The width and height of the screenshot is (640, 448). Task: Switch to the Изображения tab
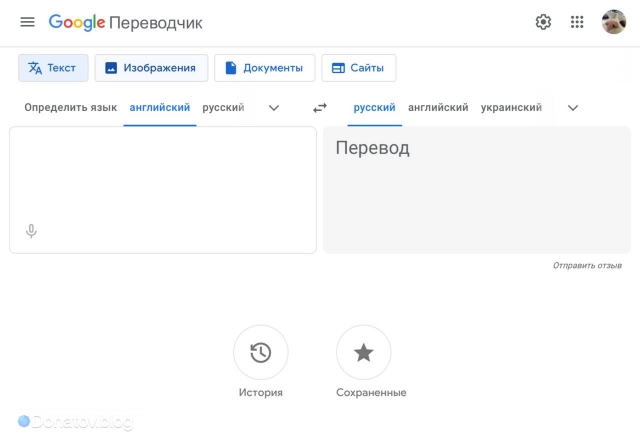[x=151, y=68]
